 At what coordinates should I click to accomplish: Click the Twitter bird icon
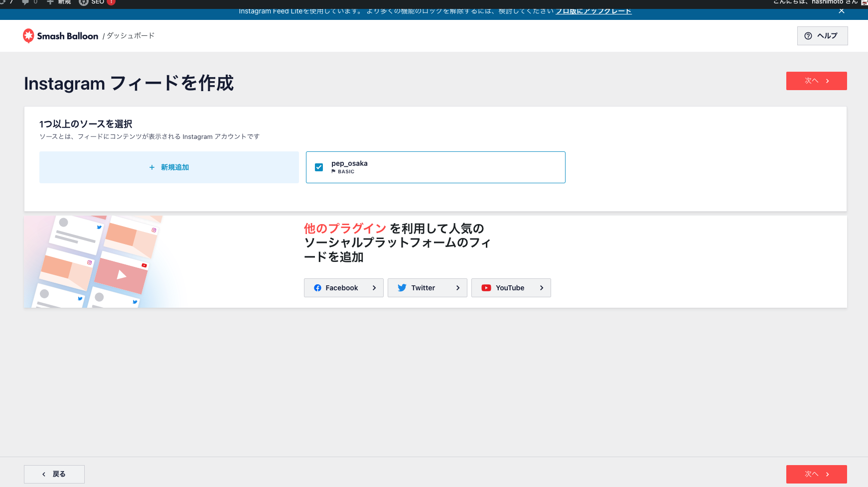pyautogui.click(x=402, y=288)
